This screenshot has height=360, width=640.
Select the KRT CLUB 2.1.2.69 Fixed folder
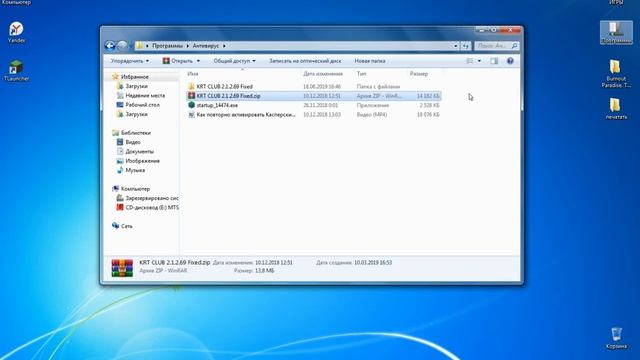pyautogui.click(x=224, y=87)
